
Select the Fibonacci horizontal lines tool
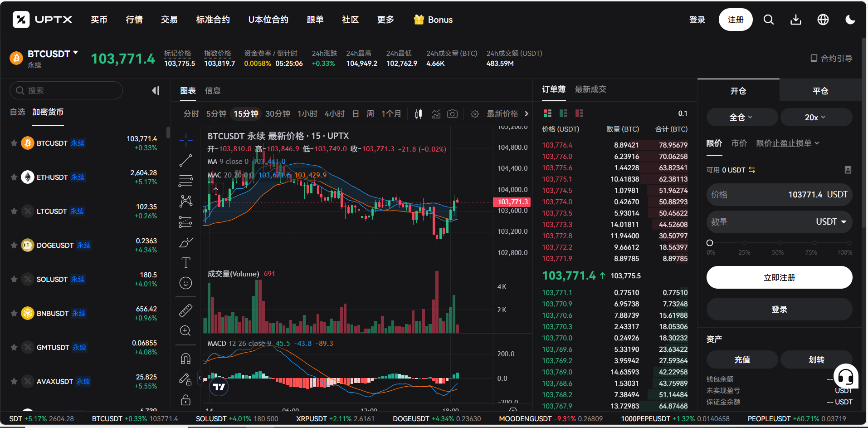click(x=186, y=181)
